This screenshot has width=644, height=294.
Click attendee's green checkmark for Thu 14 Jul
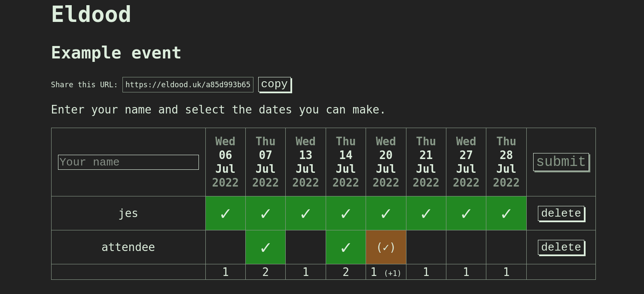[346, 247]
